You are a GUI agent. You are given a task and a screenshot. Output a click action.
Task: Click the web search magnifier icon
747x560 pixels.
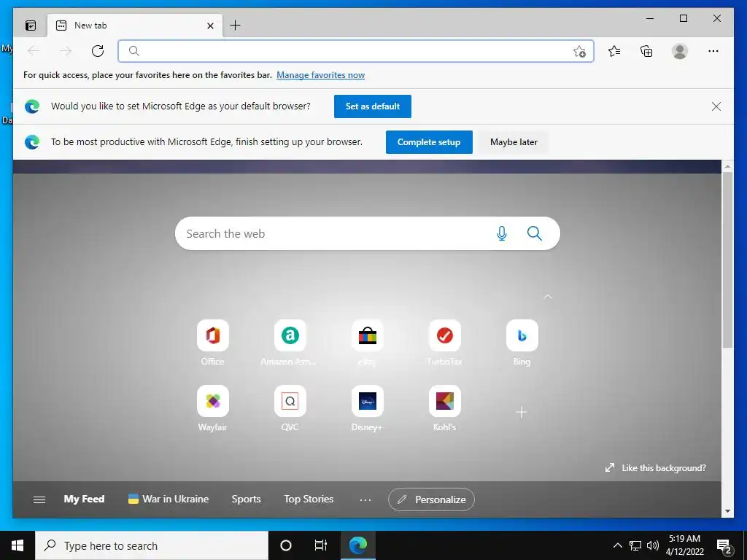click(535, 233)
